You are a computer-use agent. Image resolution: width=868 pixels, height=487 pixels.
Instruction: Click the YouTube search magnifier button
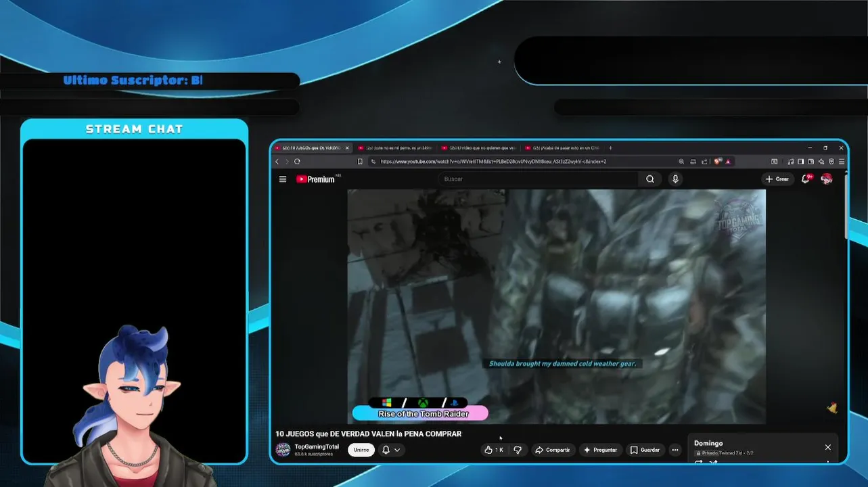point(650,179)
